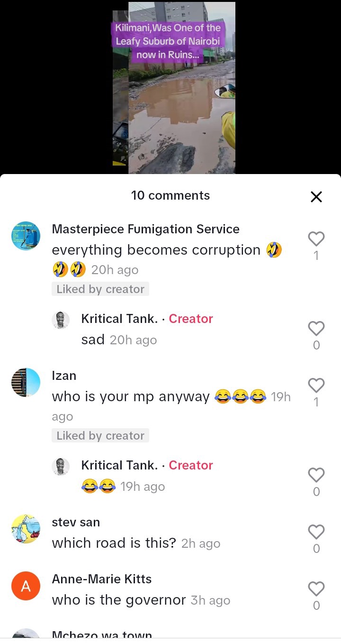This screenshot has width=341, height=644.
Task: Open Anne-Marie Kitts' orange avatar
Action: [26, 586]
